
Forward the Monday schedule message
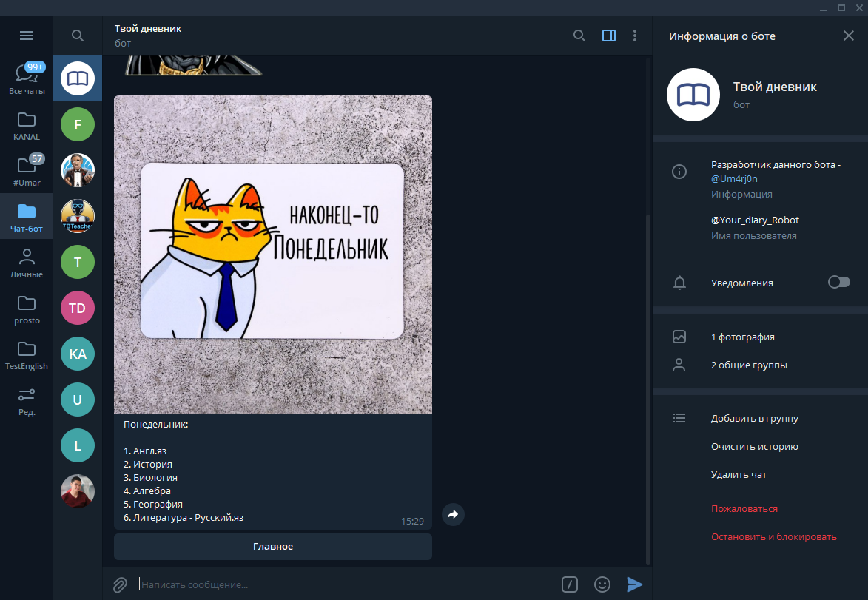pos(453,514)
